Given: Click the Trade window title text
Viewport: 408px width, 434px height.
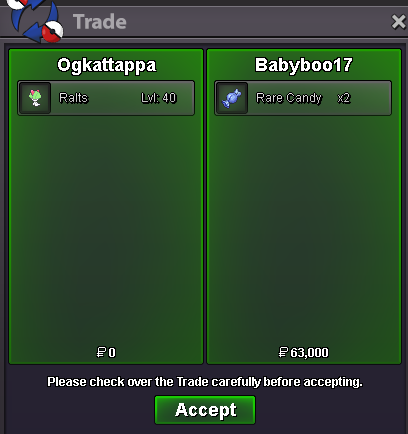Looking at the screenshot, I should click(x=100, y=22).
